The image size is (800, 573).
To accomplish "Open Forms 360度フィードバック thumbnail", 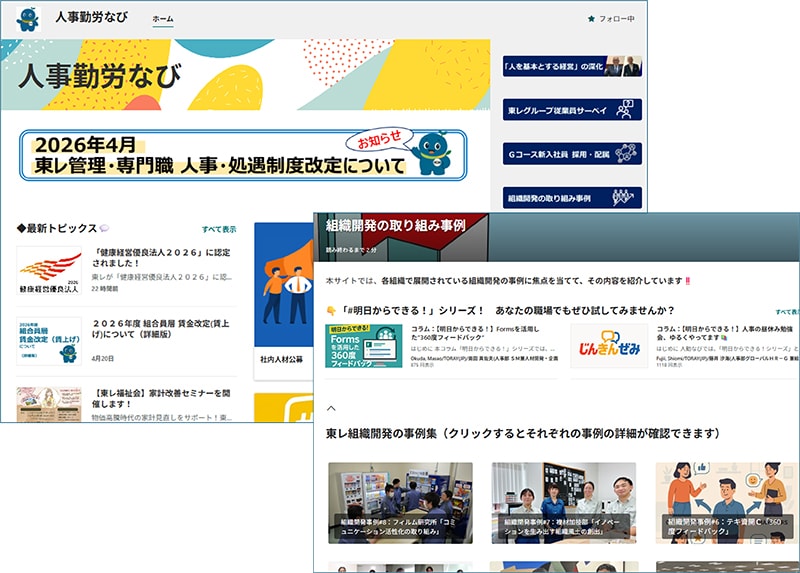I will pos(363,345).
